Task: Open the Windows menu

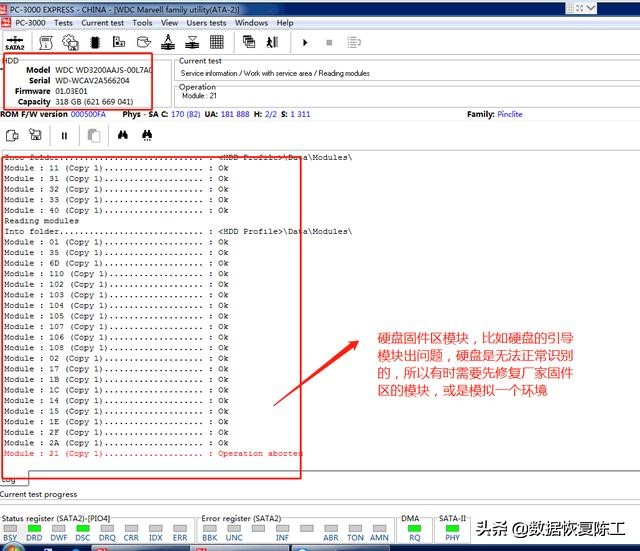Action: coord(251,23)
